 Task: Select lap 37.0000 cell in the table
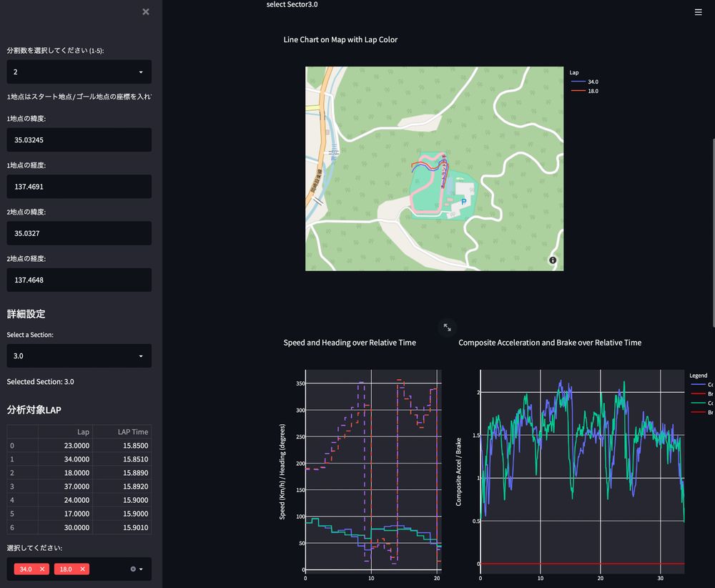tap(65, 486)
